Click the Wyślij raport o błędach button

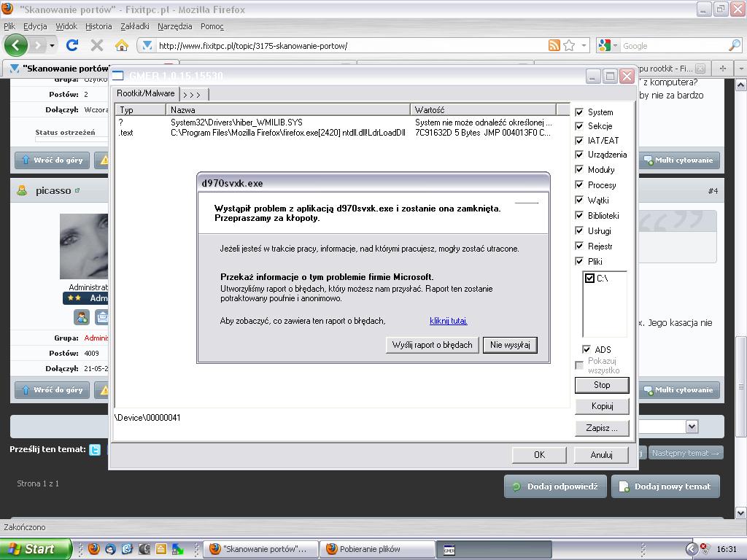point(432,345)
